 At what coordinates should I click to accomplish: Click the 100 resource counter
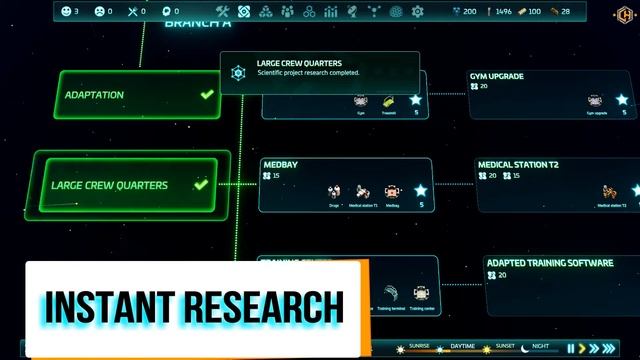pos(530,11)
